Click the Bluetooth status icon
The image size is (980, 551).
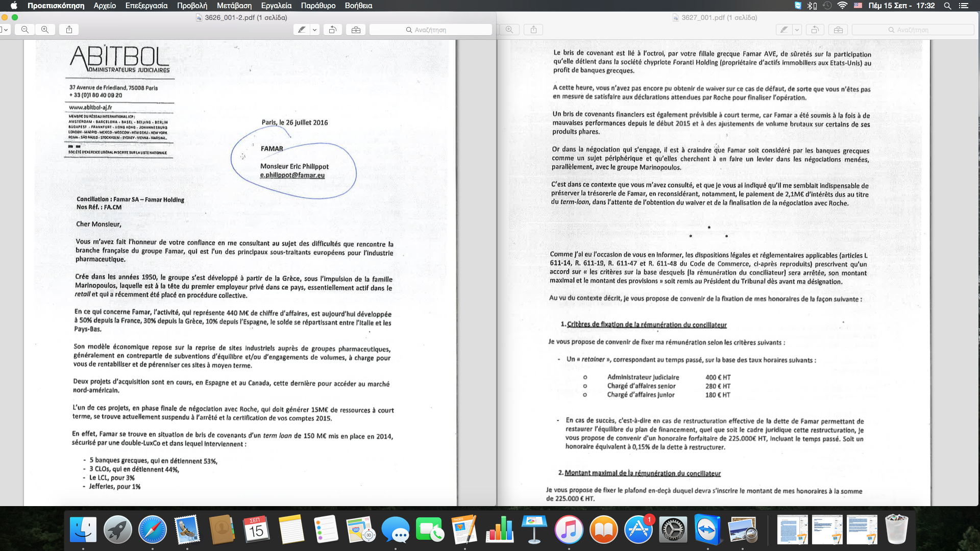click(x=812, y=6)
